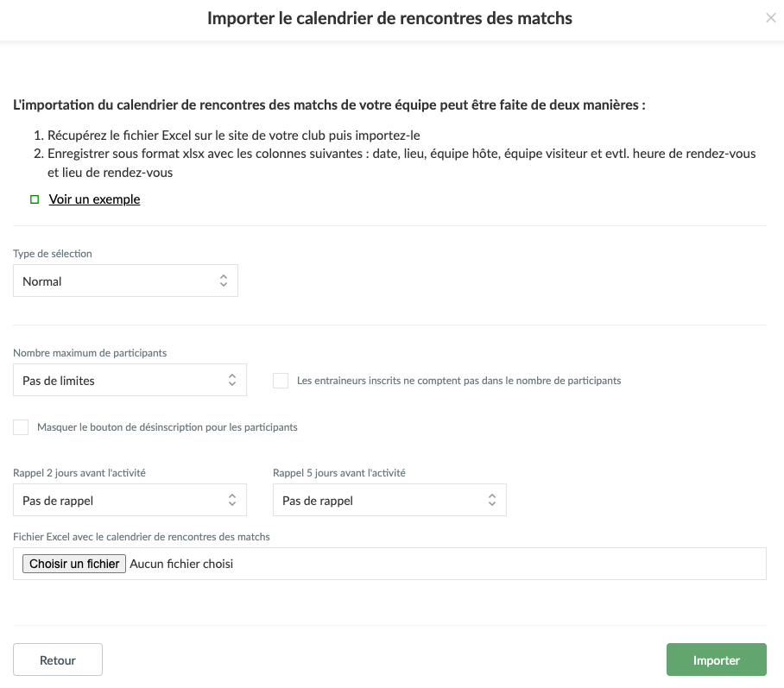
Task: Click the green Importer button
Action: pyautogui.click(x=716, y=660)
